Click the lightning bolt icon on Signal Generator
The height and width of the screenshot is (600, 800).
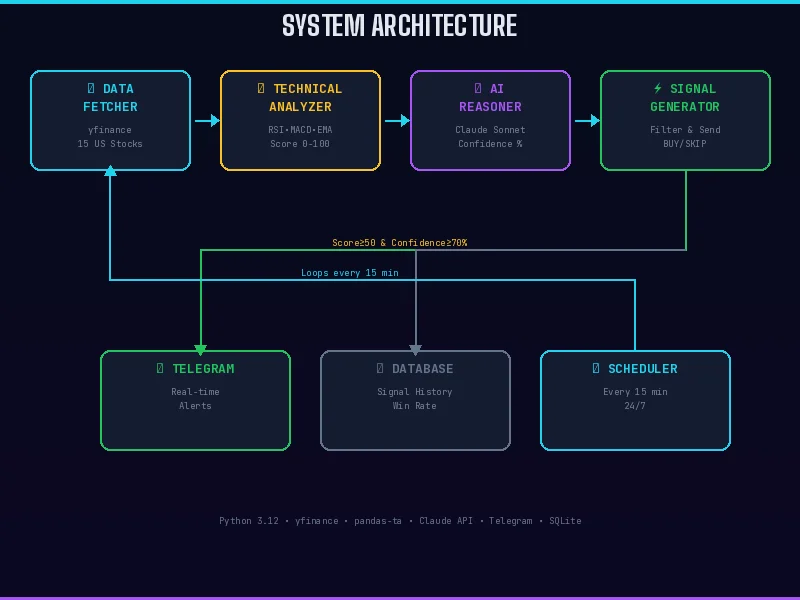pyautogui.click(x=658, y=88)
